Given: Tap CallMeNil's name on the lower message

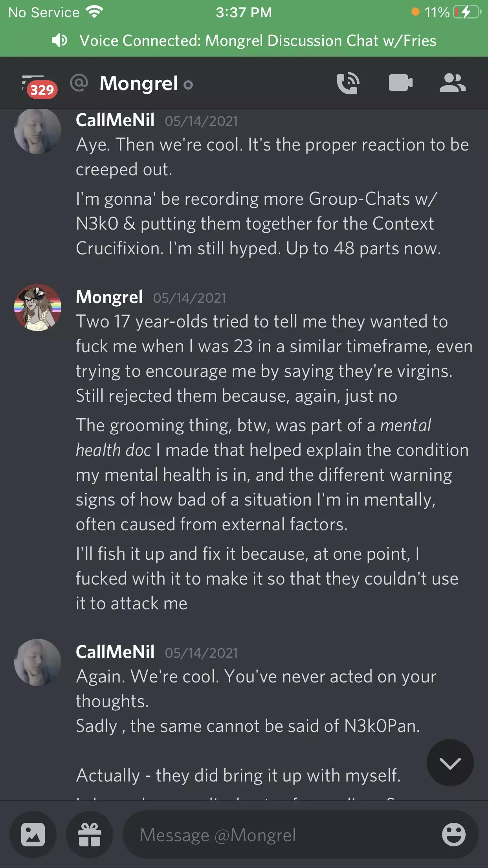Looking at the screenshot, I should point(115,652).
